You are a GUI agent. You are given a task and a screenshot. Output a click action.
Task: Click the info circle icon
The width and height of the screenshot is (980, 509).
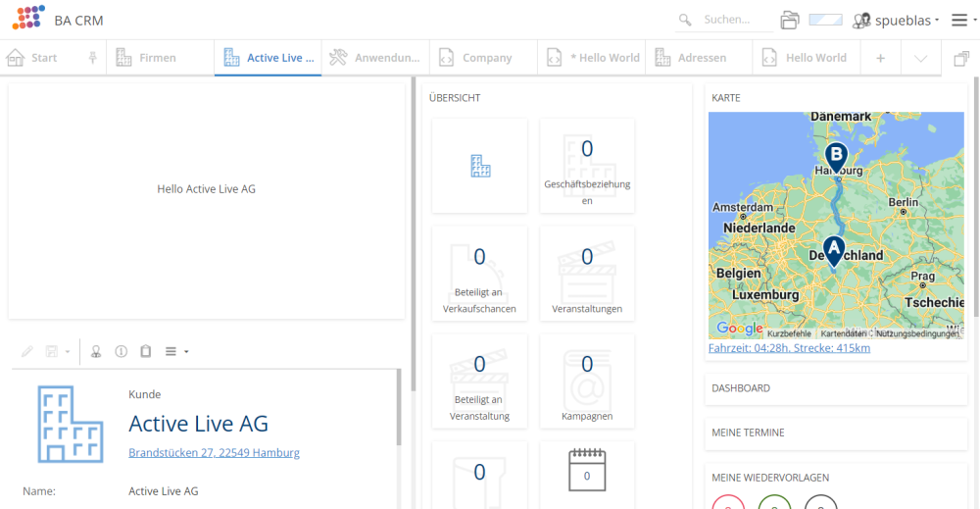coord(122,351)
